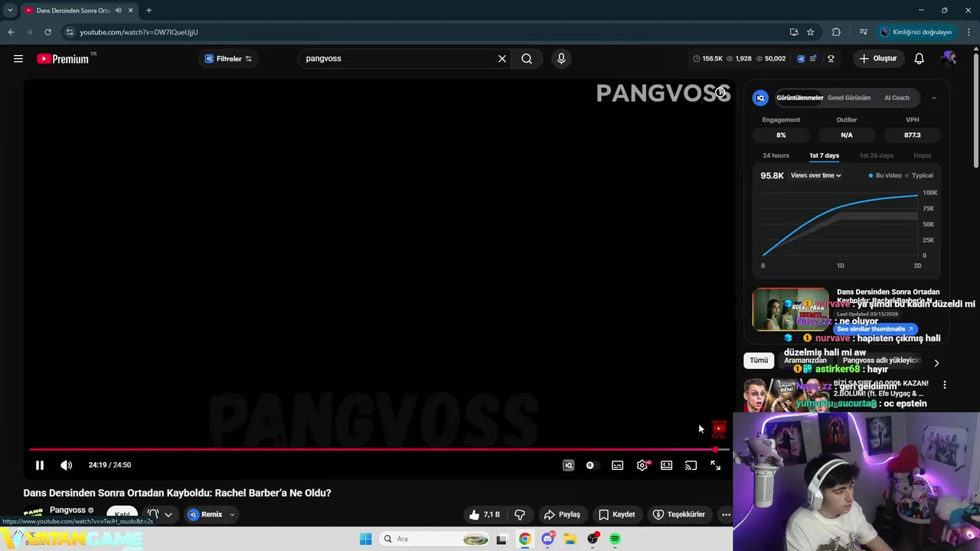
Task: Open the YouTube hamburger guide menu
Action: click(x=18, y=59)
